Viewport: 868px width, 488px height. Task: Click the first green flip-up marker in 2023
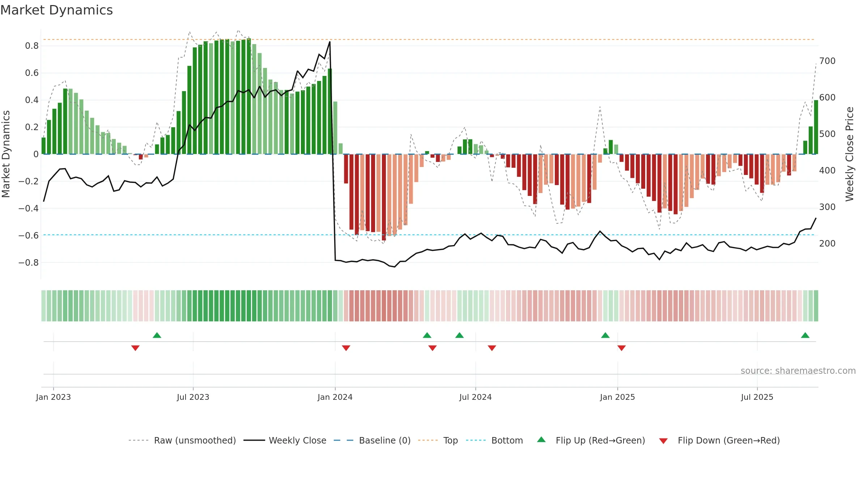157,335
